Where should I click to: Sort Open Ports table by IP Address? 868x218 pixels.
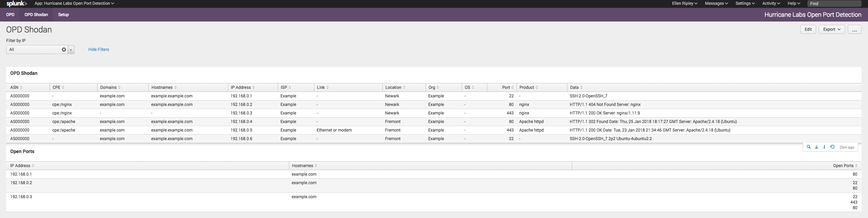point(22,166)
